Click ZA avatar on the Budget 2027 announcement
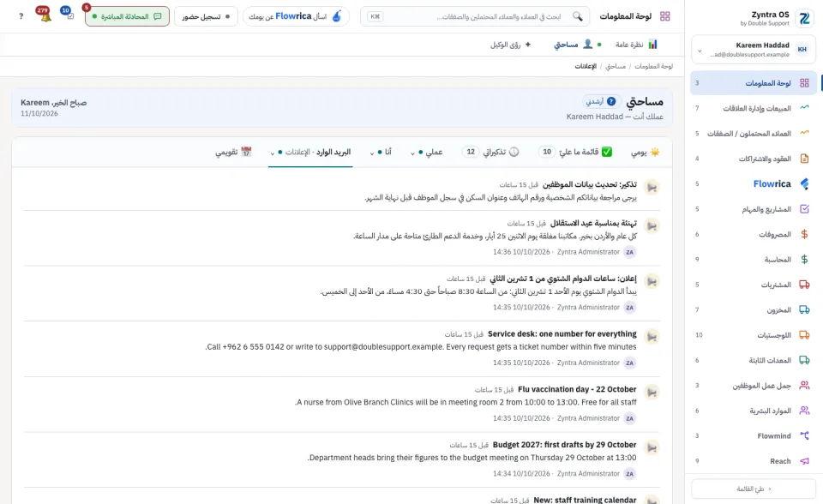Image resolution: width=823 pixels, height=504 pixels. tap(629, 473)
